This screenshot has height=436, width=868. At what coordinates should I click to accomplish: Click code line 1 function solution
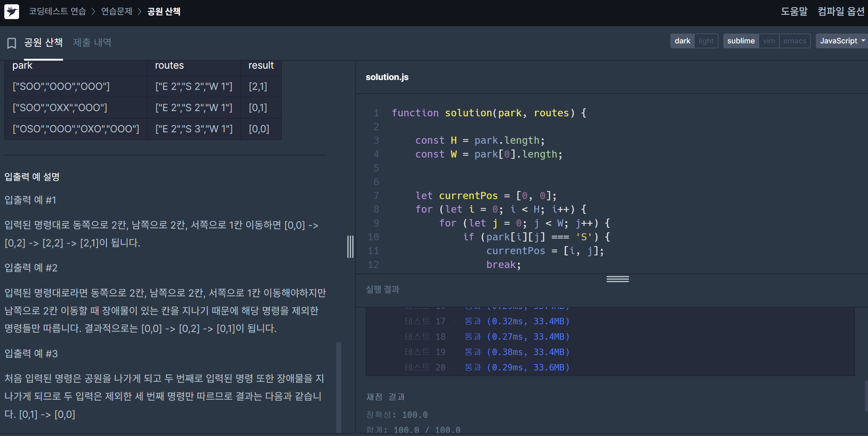[x=489, y=113]
